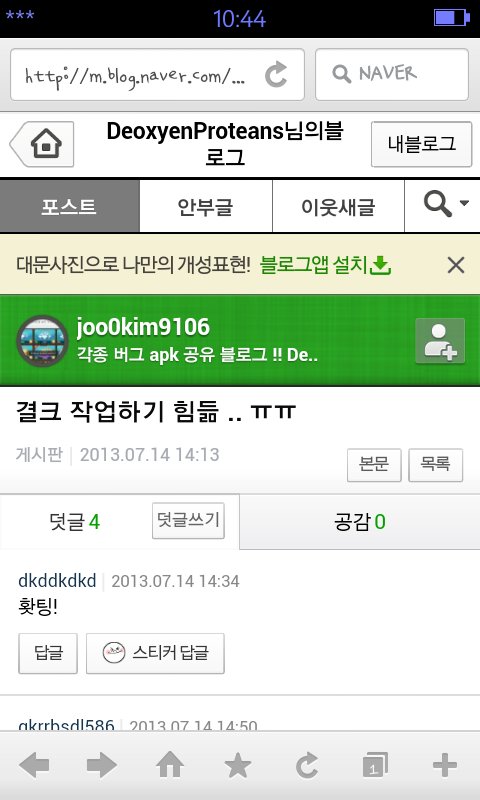Go back with bottom toolbar arrow

[34, 765]
